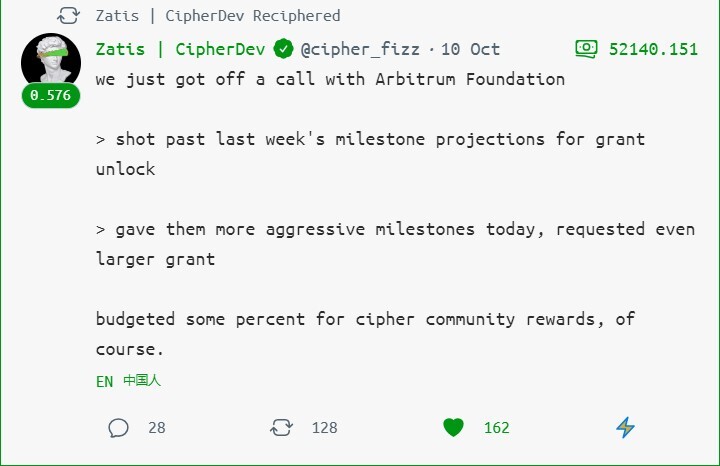720x466 pixels.
Task: Click the 10 Oct post date
Action: point(470,49)
